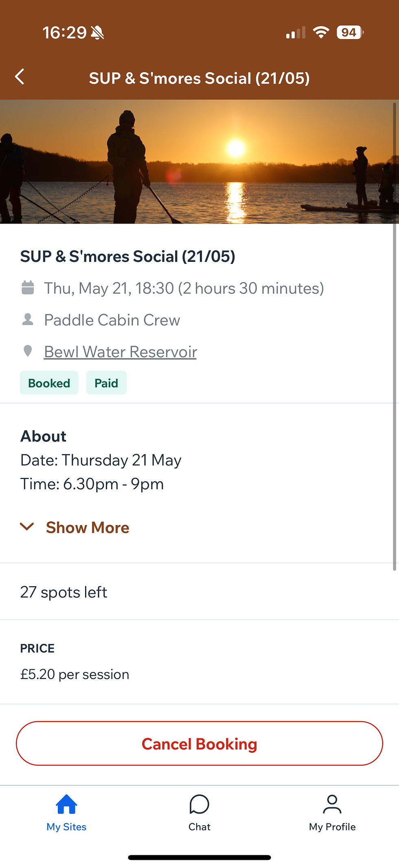Expand the Show More chevron
Screen dimensions: 399x868
point(27,527)
